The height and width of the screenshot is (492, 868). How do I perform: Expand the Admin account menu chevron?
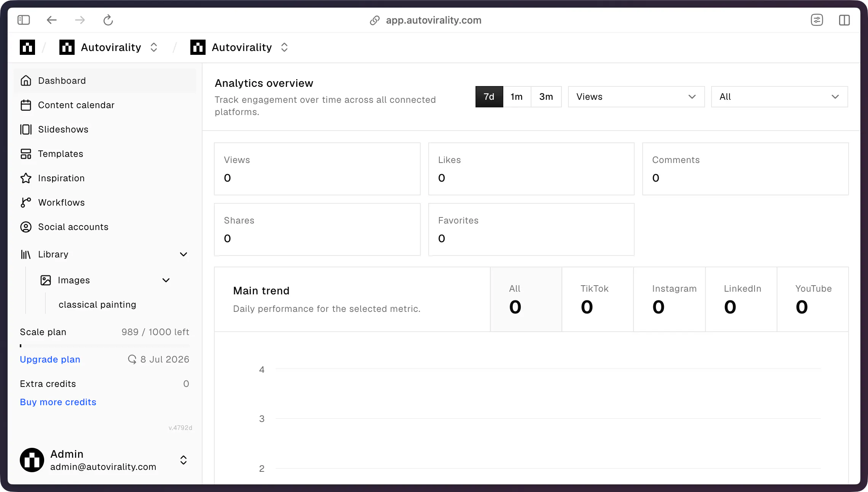click(x=183, y=460)
